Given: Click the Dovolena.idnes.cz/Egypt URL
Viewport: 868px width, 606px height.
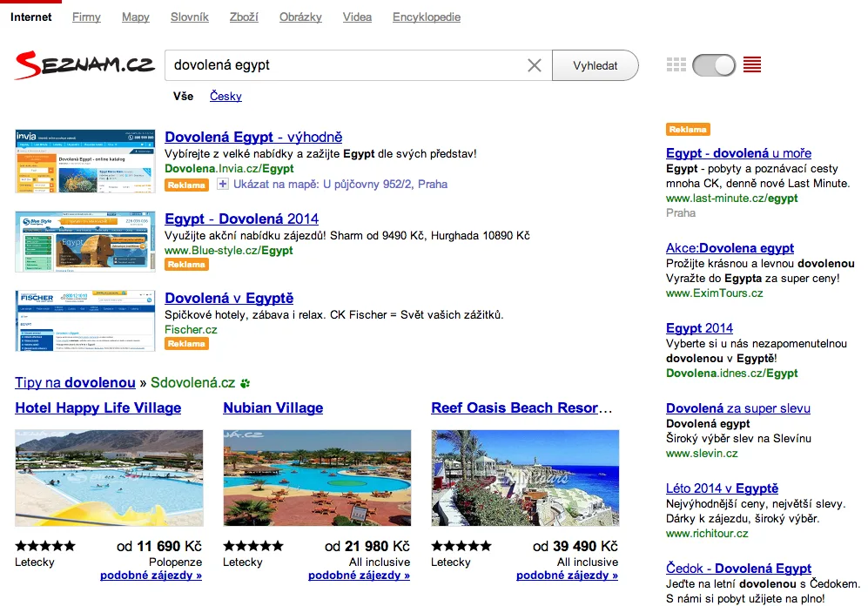Looking at the screenshot, I should tap(732, 373).
